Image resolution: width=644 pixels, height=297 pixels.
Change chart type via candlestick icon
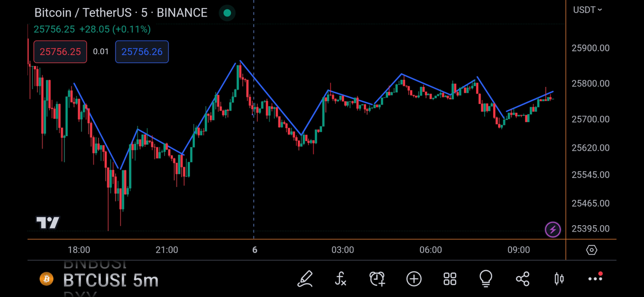[x=559, y=278]
